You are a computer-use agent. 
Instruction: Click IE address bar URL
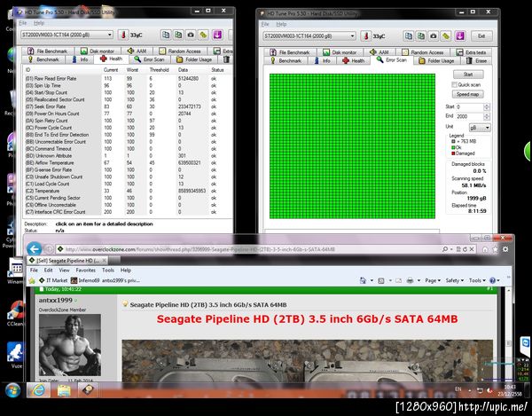pyautogui.click(x=200, y=249)
